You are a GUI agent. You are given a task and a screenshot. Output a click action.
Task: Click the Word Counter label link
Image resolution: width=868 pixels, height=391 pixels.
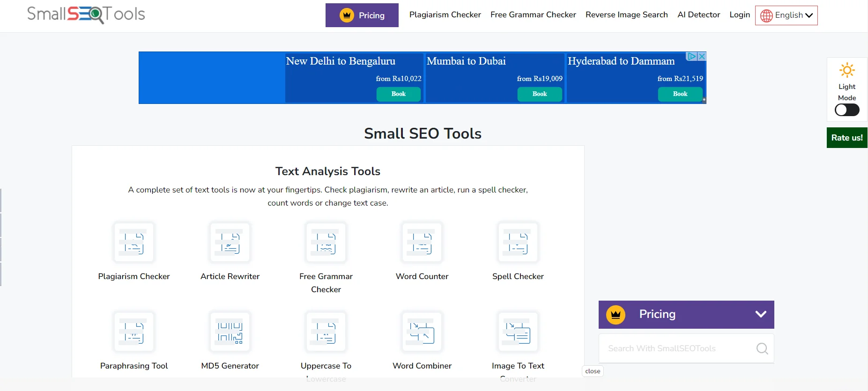422,276
